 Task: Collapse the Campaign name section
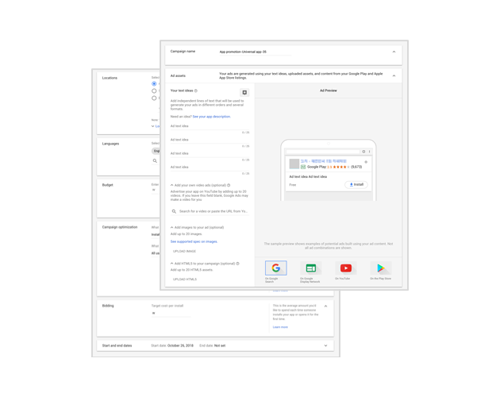(394, 52)
